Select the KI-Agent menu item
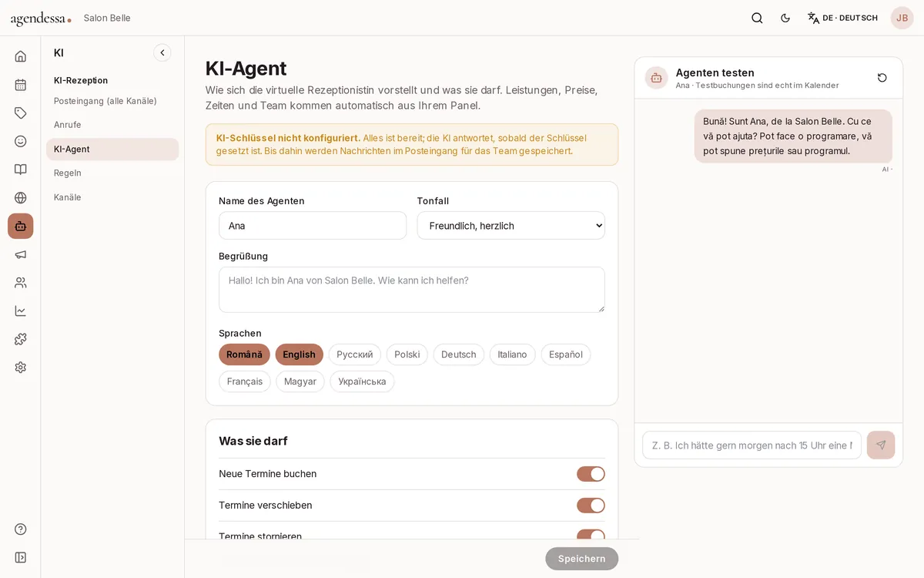This screenshot has width=924, height=578. (x=112, y=150)
